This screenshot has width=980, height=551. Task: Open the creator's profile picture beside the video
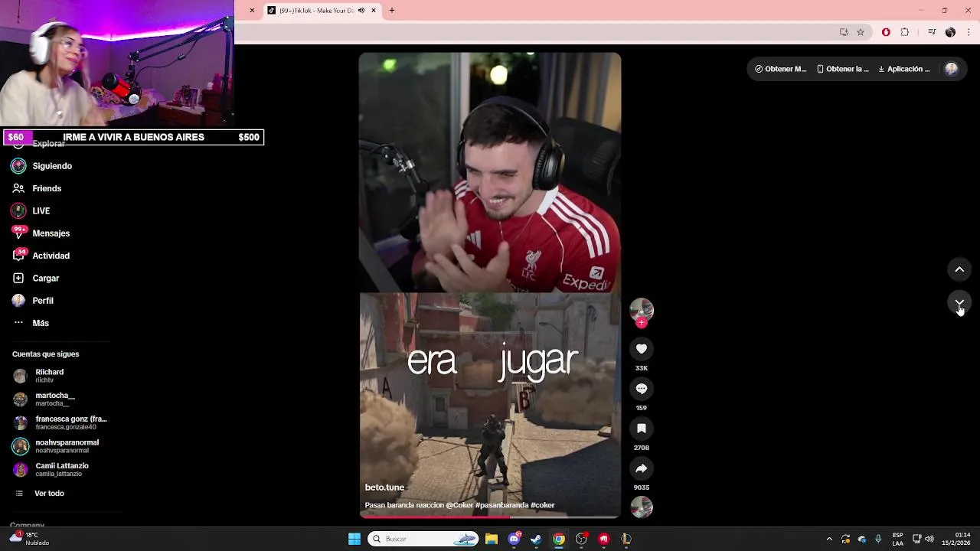point(642,309)
